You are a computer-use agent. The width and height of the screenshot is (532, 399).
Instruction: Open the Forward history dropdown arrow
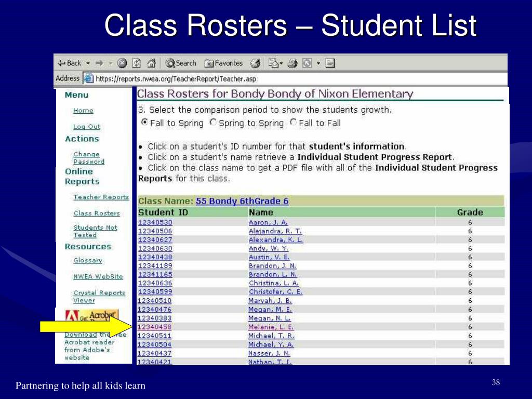pyautogui.click(x=110, y=63)
